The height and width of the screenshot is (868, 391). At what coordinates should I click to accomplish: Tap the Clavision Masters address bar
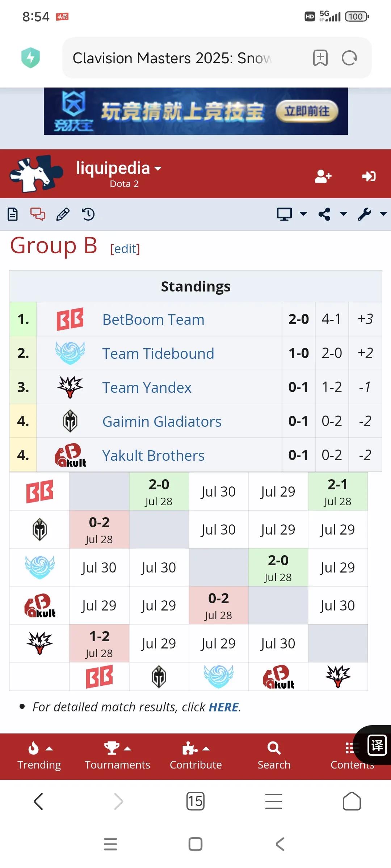pyautogui.click(x=185, y=58)
